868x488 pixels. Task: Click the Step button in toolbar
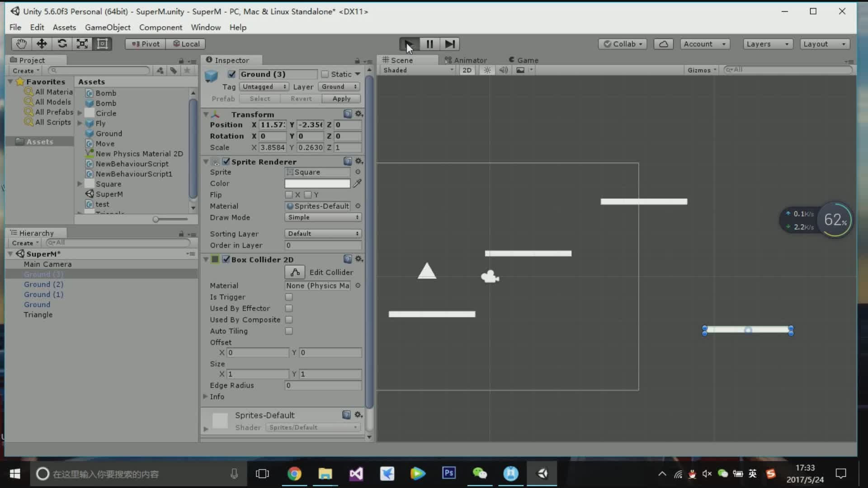(450, 43)
